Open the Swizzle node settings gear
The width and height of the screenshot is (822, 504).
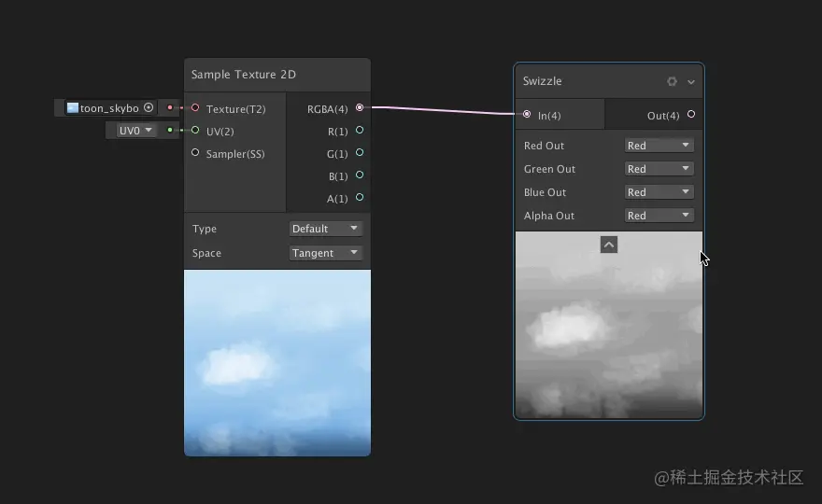(x=672, y=81)
